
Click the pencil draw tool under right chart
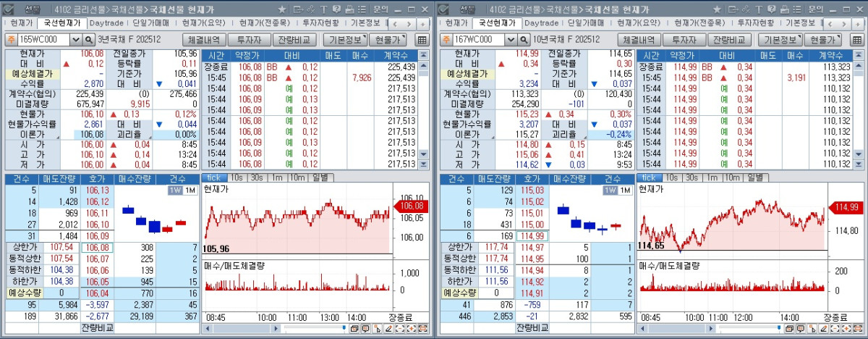click(823, 328)
